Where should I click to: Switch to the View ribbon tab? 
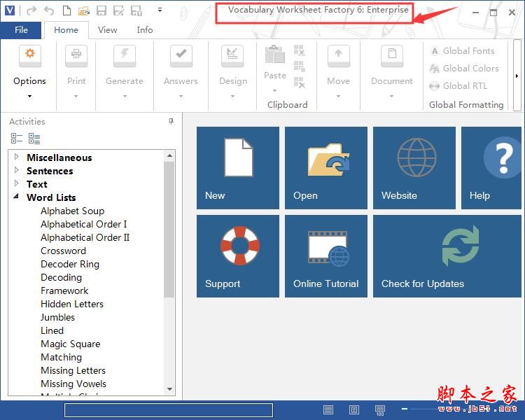coord(108,30)
